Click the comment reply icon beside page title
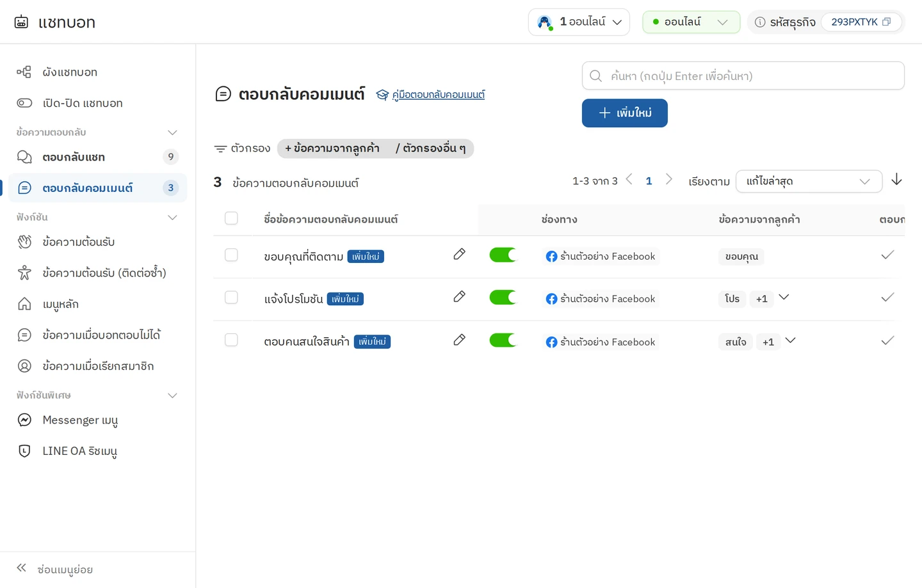The image size is (922, 588). [223, 95]
